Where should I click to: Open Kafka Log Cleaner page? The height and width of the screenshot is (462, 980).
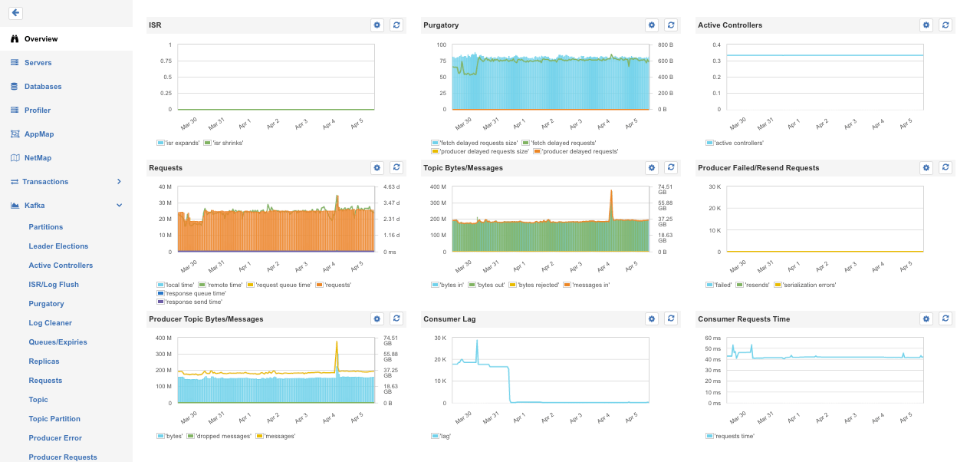tap(51, 323)
